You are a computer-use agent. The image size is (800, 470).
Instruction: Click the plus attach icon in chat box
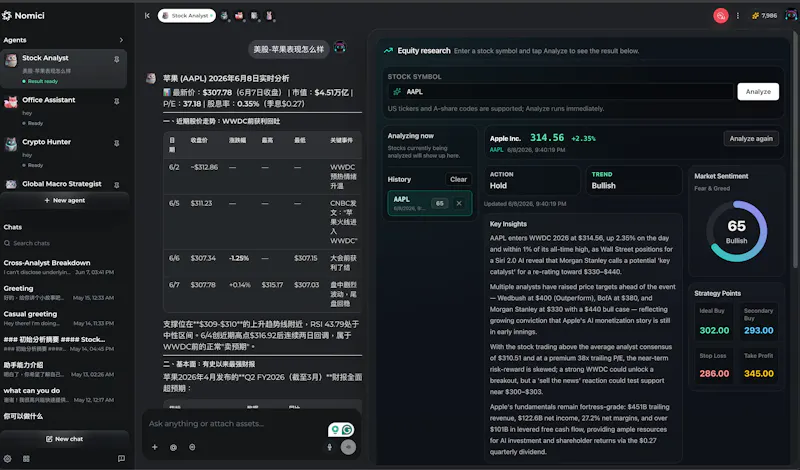(155, 447)
